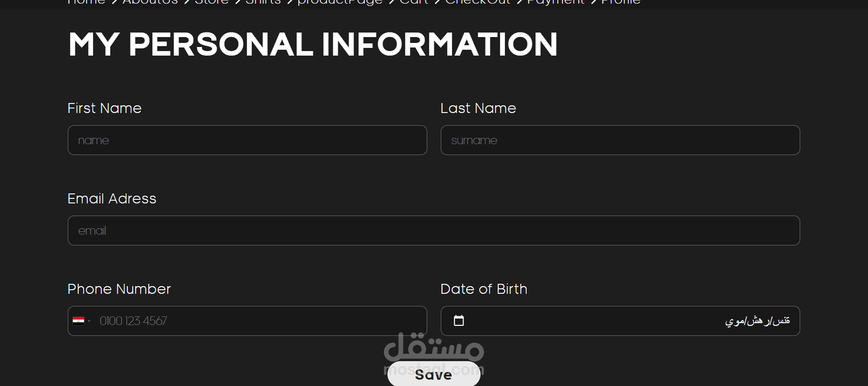Open the calendar picker icon in Date of Birth
Screen dimensions: 868x386
[459, 320]
